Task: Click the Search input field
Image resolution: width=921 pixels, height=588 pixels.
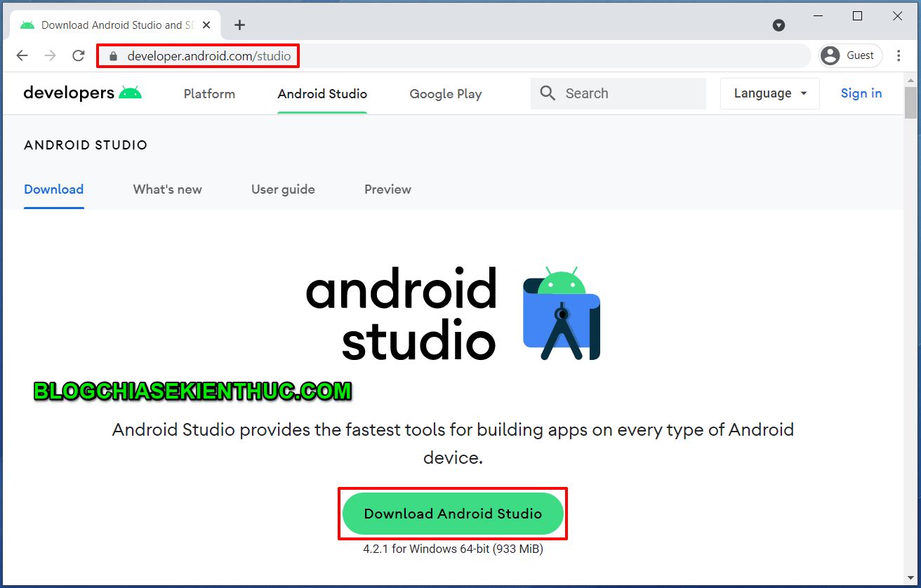Action: click(x=618, y=93)
